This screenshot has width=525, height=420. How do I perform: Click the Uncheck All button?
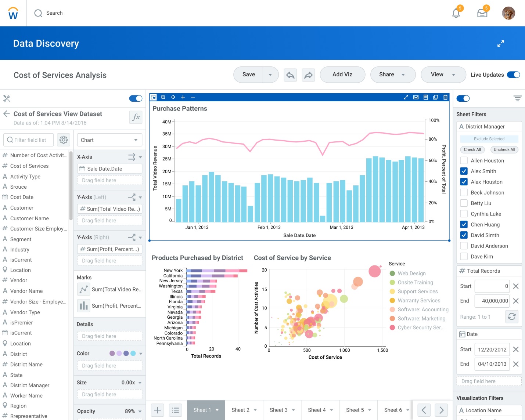coord(504,149)
